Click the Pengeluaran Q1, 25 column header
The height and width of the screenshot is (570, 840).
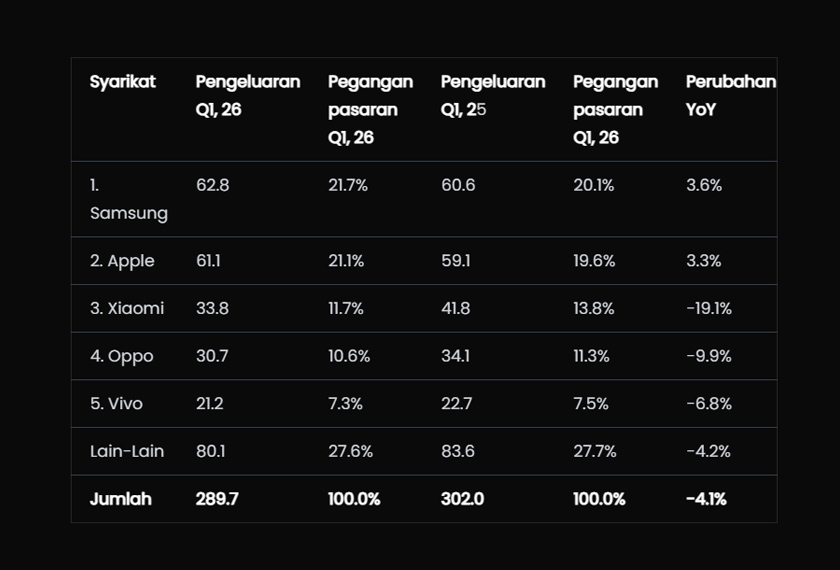tap(493, 95)
